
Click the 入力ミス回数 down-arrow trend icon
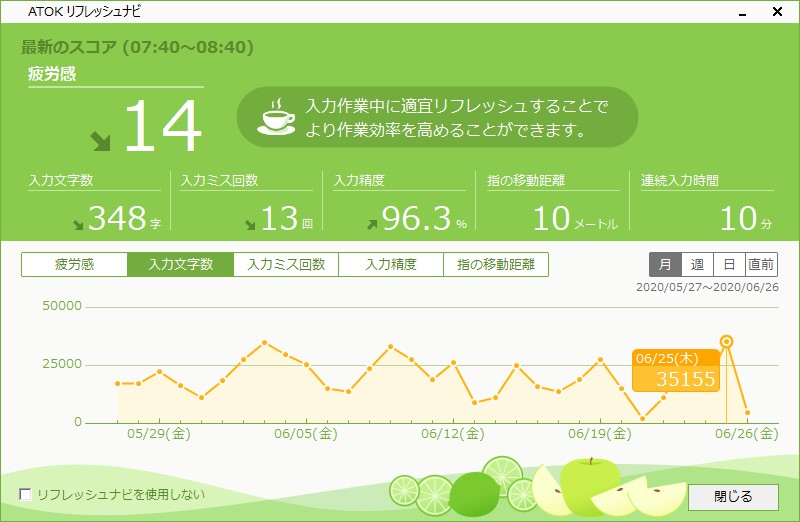[250, 225]
